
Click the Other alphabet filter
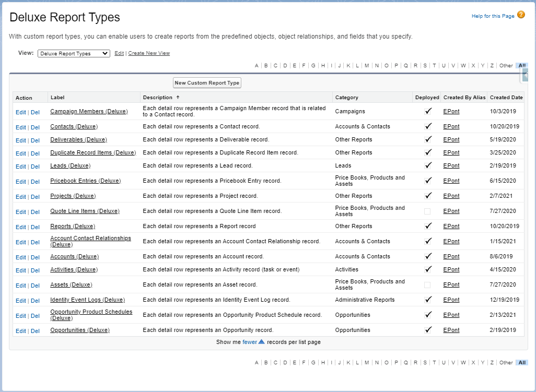(x=506, y=65)
